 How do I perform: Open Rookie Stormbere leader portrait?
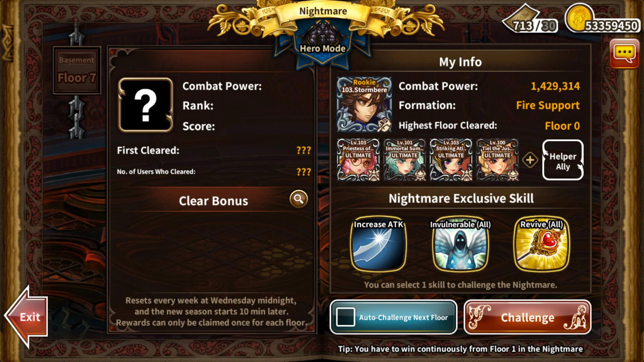pyautogui.click(x=364, y=104)
